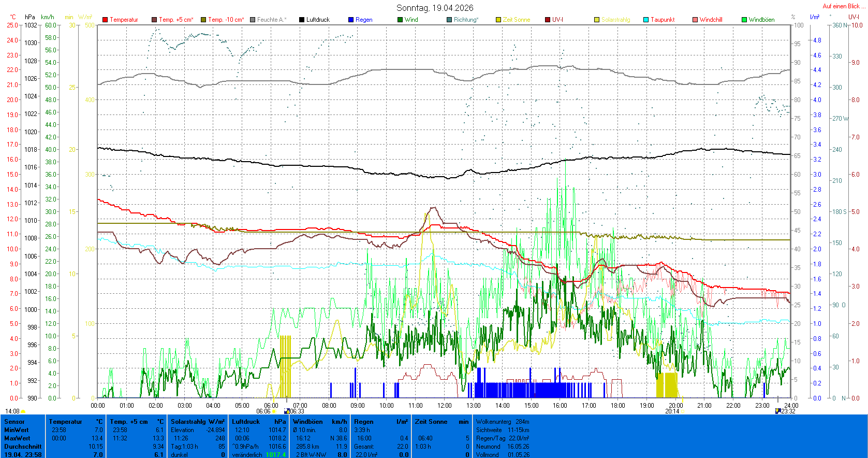The image size is (868, 458).
Task: Click the 20:14 sunset time label
Action: (x=672, y=411)
